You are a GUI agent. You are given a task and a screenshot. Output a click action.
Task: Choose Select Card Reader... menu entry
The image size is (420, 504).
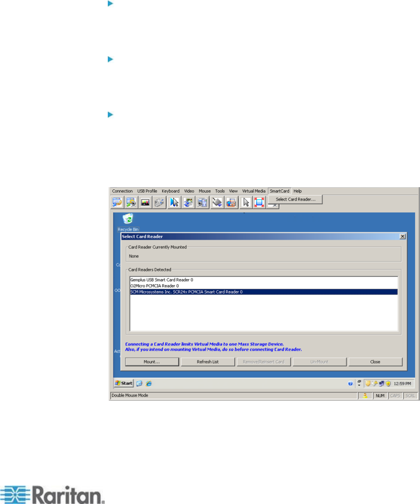pyautogui.click(x=295, y=199)
